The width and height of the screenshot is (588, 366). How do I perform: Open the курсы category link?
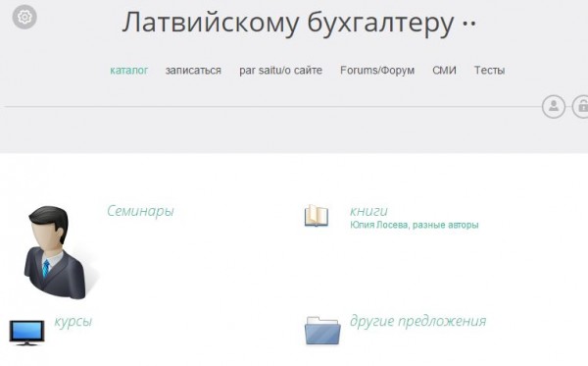pyautogui.click(x=73, y=322)
